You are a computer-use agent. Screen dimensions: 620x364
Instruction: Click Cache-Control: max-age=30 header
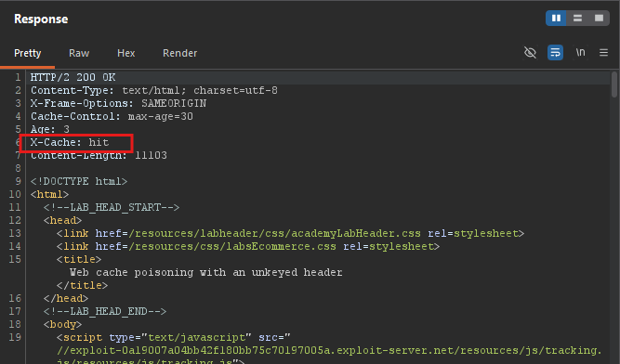tap(112, 116)
